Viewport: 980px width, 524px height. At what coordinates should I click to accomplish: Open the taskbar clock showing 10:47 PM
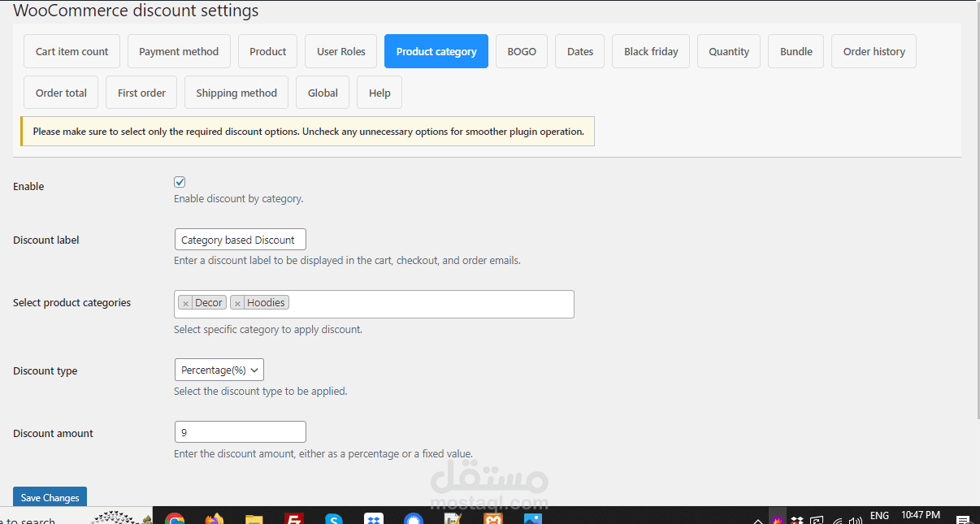[x=921, y=515]
